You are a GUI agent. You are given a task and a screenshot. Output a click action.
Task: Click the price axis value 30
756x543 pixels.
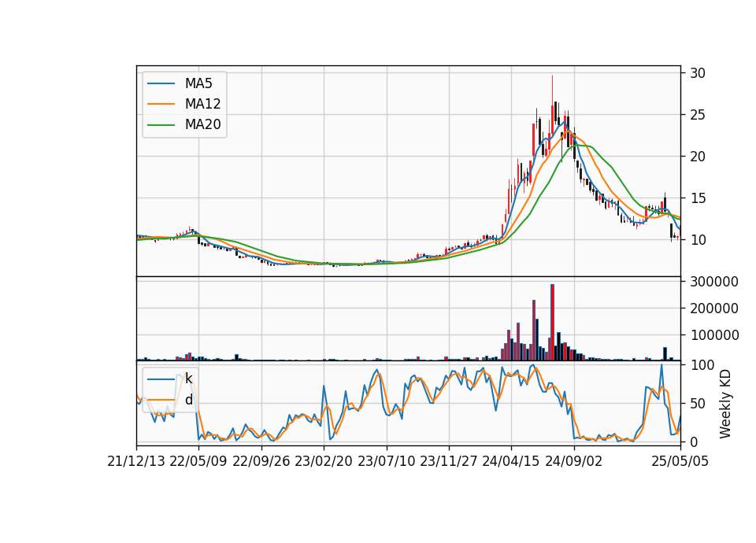pyautogui.click(x=698, y=73)
